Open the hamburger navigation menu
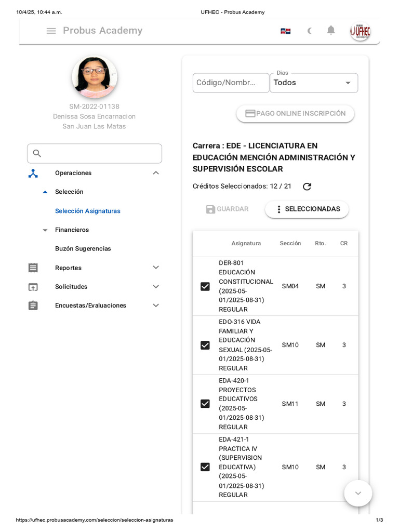 [51, 31]
